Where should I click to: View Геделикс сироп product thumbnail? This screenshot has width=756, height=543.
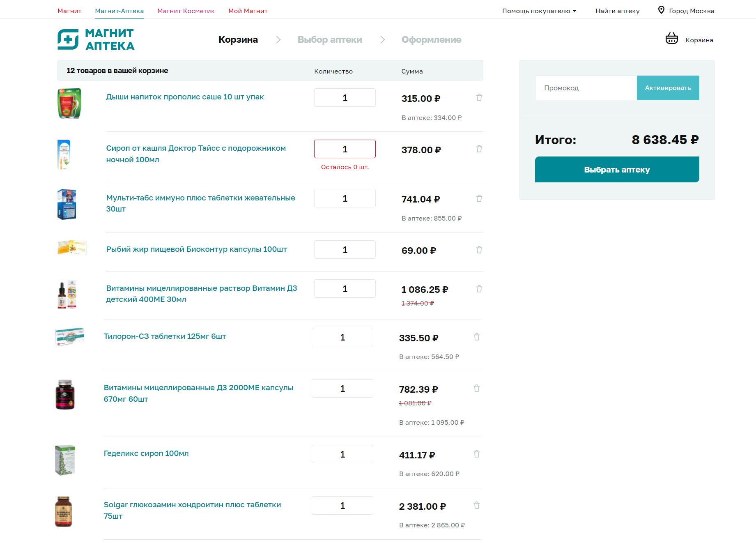pyautogui.click(x=65, y=460)
